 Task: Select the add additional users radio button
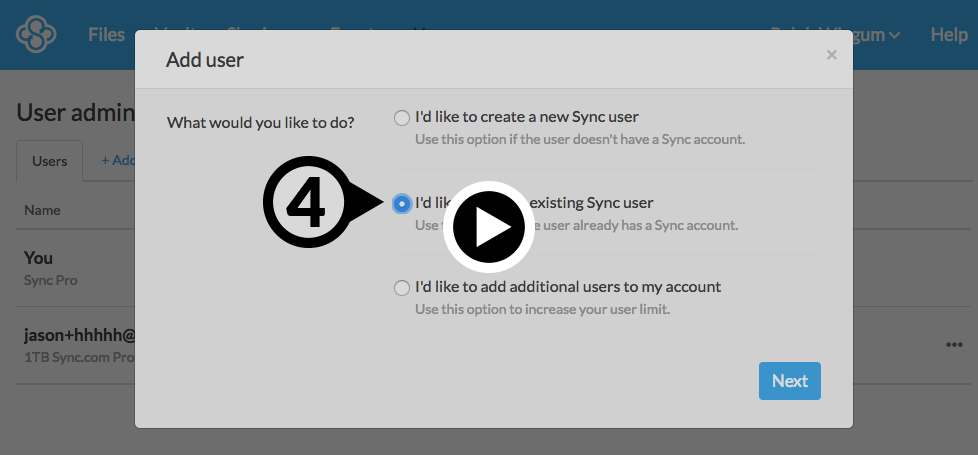pos(402,288)
